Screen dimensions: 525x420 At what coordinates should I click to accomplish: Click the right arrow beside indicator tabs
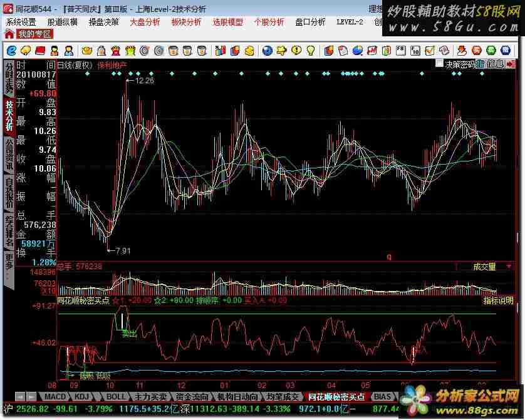tap(31, 397)
